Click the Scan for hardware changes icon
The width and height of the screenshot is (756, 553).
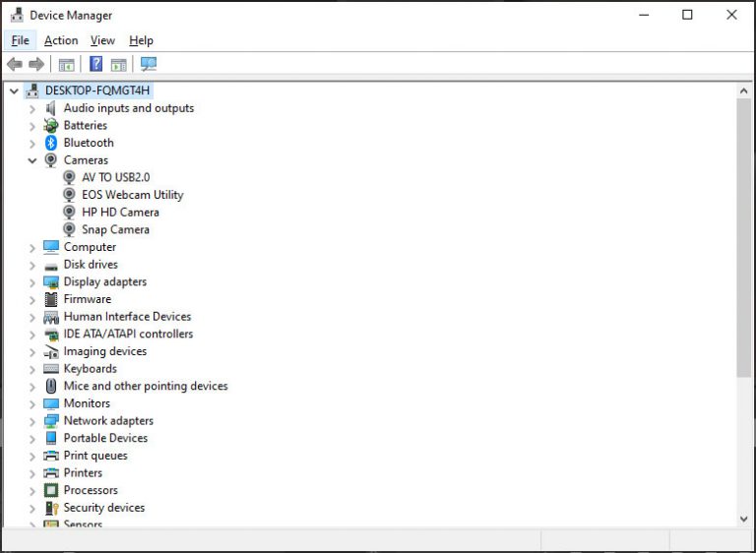coord(149,65)
